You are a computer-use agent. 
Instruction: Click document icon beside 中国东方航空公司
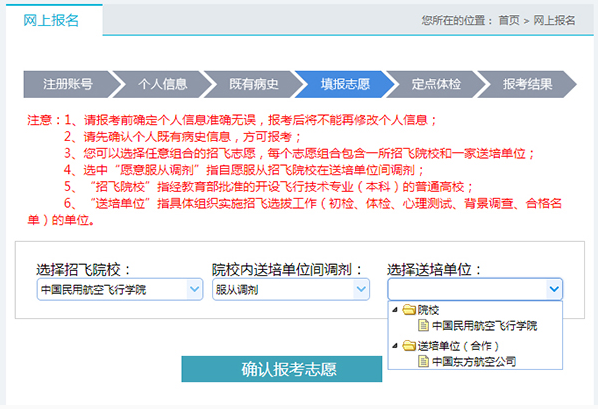(x=423, y=361)
